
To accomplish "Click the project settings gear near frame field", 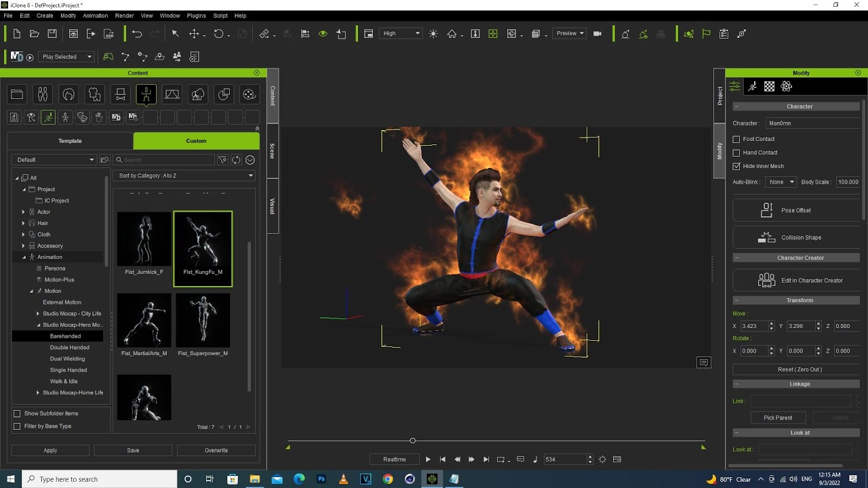I will pyautogui.click(x=602, y=460).
